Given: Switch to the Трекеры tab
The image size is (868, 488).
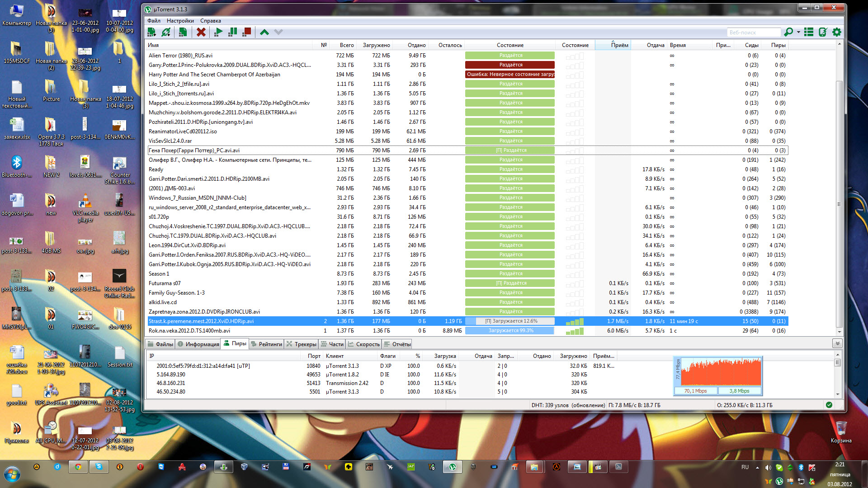Looking at the screenshot, I should pos(301,344).
